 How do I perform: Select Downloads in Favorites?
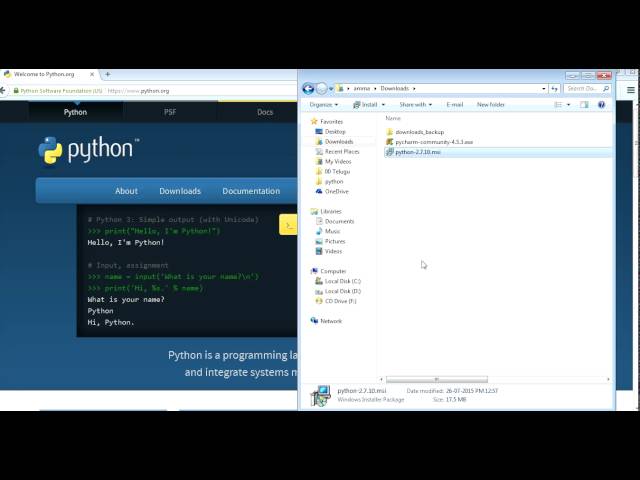335,142
